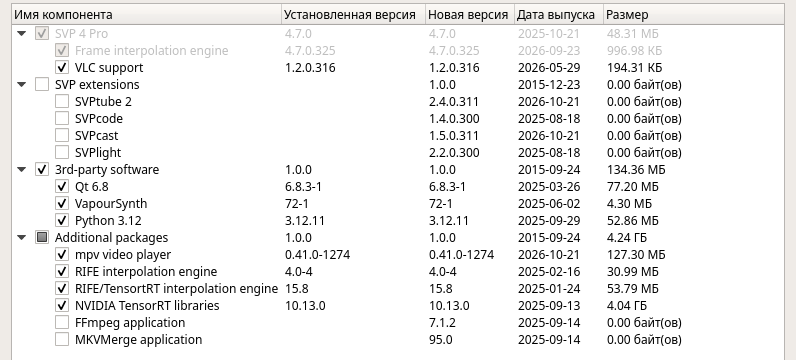
Task: Click the 4.04 ГБ size value
Action: (626, 306)
